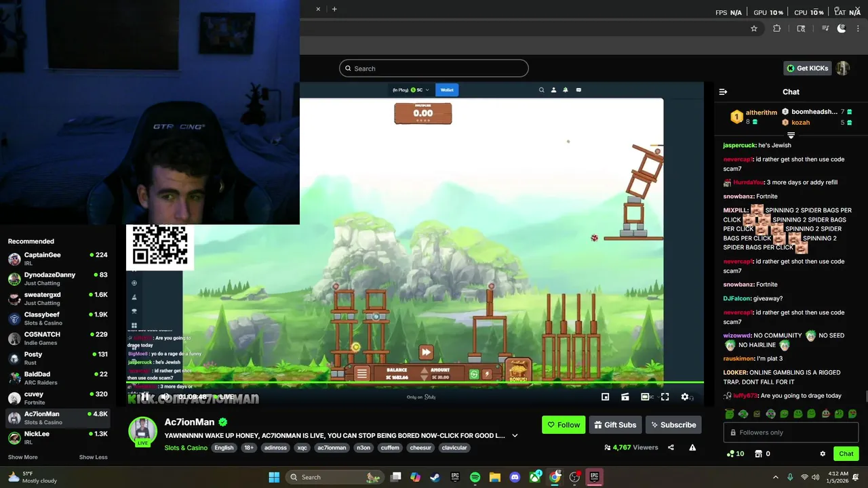Insert the last emote in the quick emote row
The height and width of the screenshot is (488, 868).
[x=852, y=413]
